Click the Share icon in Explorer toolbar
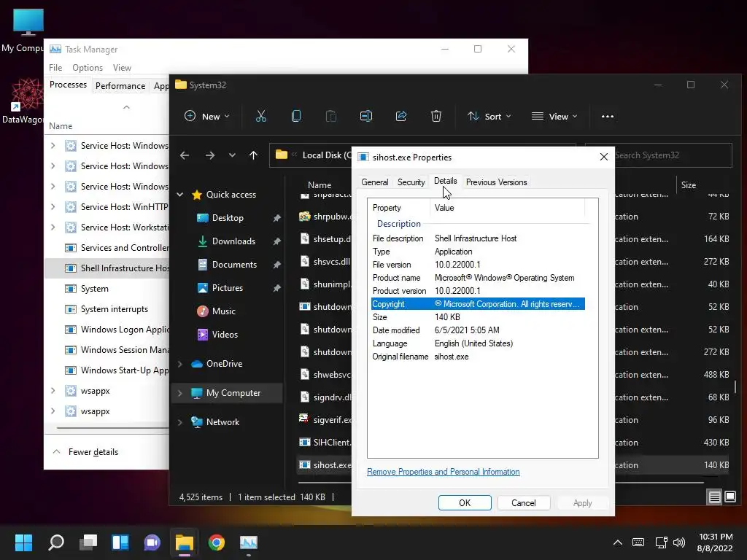This screenshot has height=560, width=747. point(401,116)
